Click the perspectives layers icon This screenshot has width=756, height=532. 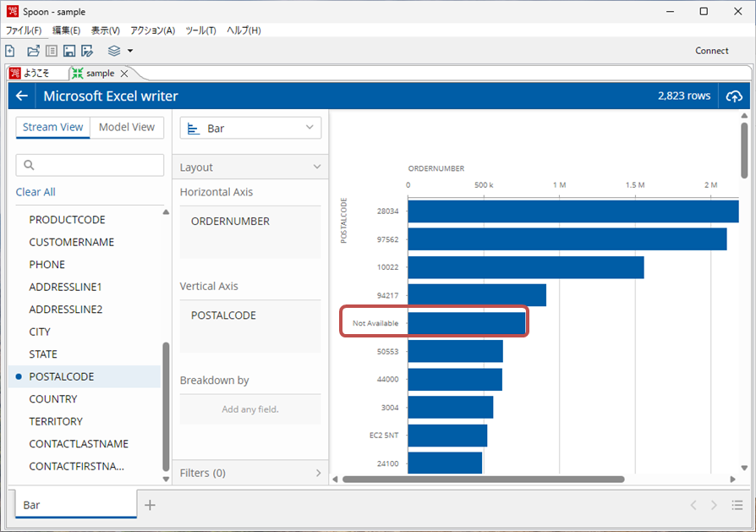pos(114,51)
